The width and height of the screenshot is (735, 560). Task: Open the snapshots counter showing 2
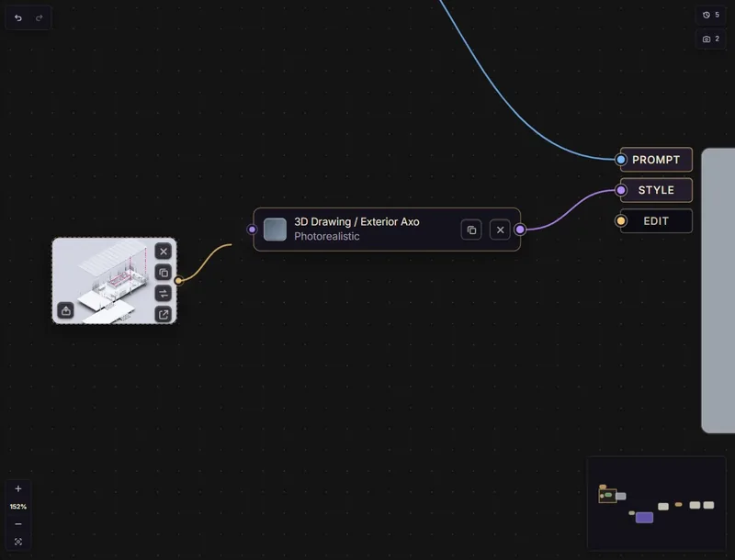(x=710, y=39)
